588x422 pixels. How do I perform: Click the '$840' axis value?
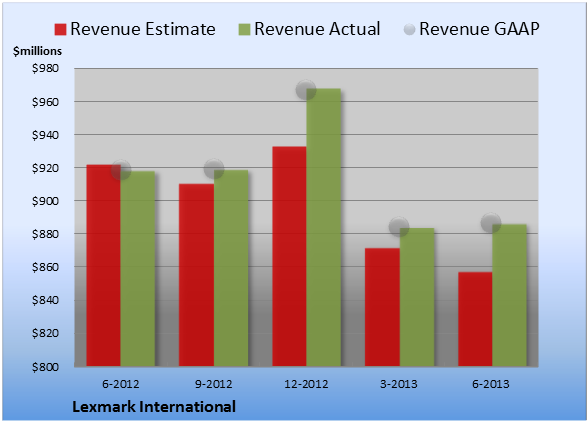click(x=45, y=300)
